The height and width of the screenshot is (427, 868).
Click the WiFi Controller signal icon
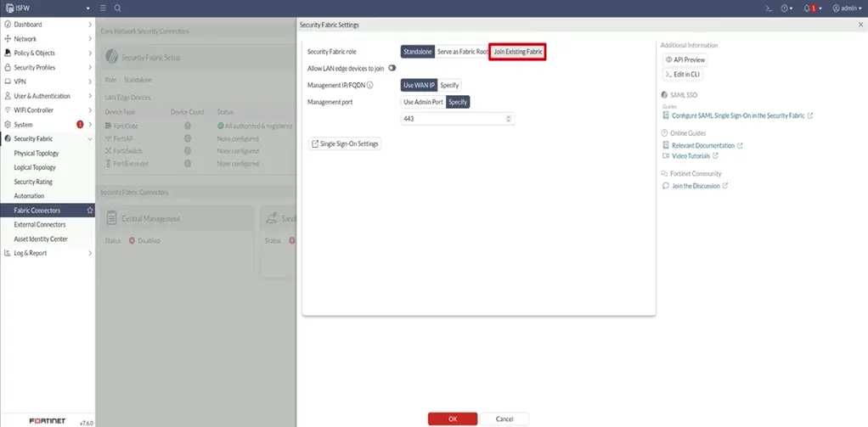tap(8, 110)
